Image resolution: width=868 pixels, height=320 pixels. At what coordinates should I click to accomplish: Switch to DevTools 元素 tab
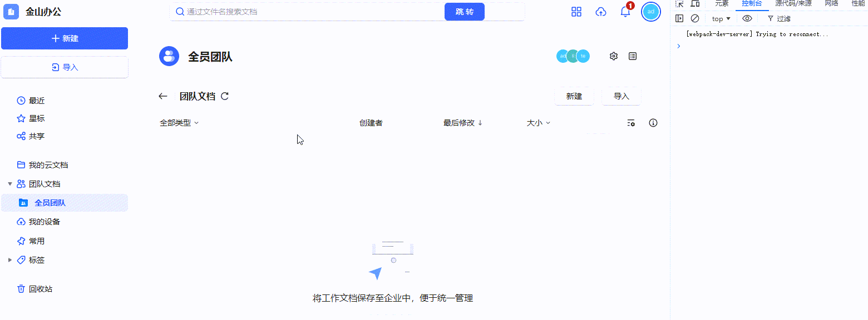tap(722, 3)
